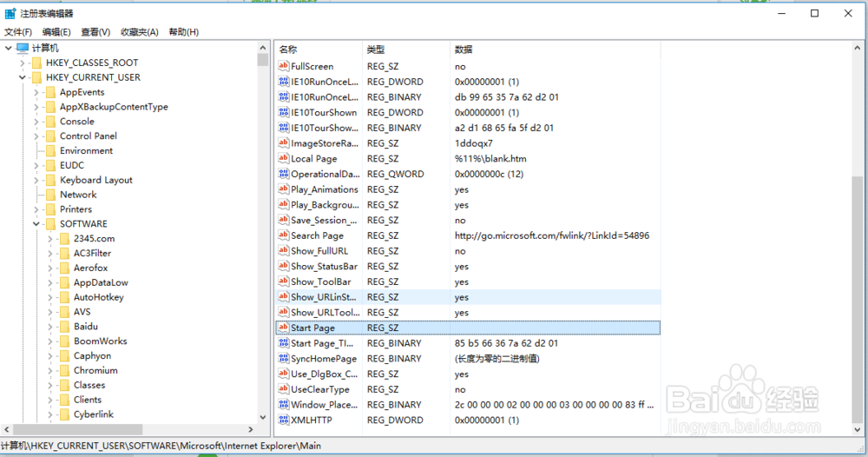
Task: Select the Environment tree key
Action: (x=86, y=150)
